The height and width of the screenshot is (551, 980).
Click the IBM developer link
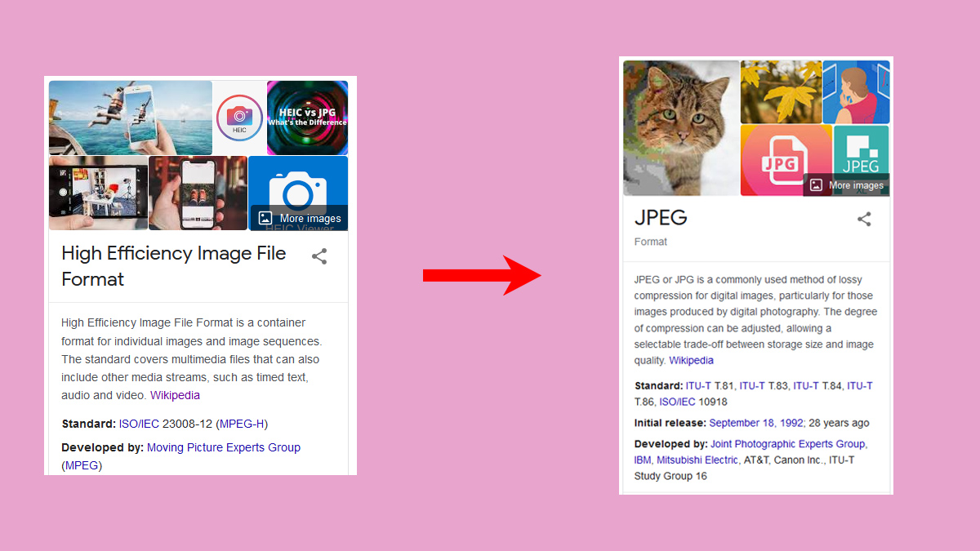[x=642, y=460]
